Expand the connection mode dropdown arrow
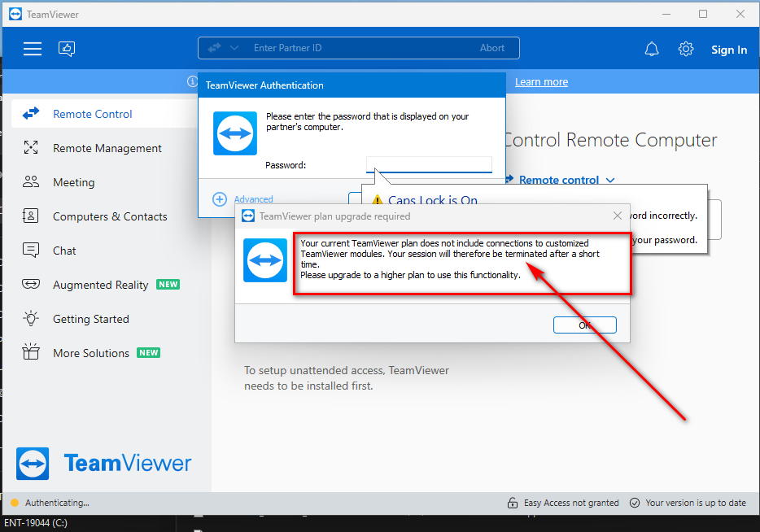This screenshot has height=532, width=760. (x=234, y=48)
